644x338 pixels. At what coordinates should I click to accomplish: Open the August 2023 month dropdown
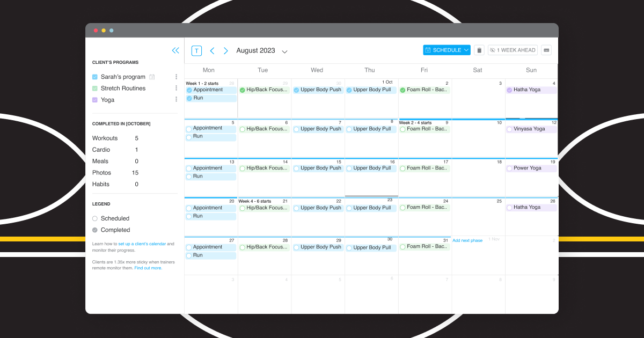click(284, 52)
